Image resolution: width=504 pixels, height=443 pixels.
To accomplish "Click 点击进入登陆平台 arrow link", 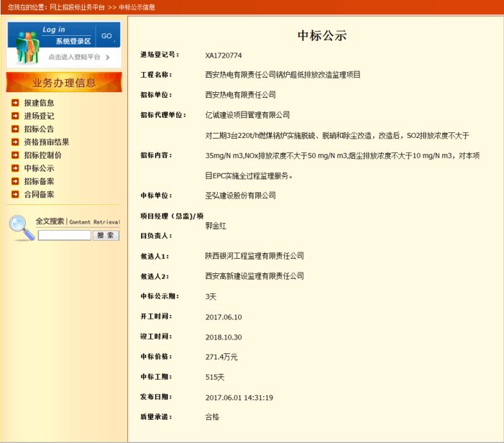I will 79,57.
